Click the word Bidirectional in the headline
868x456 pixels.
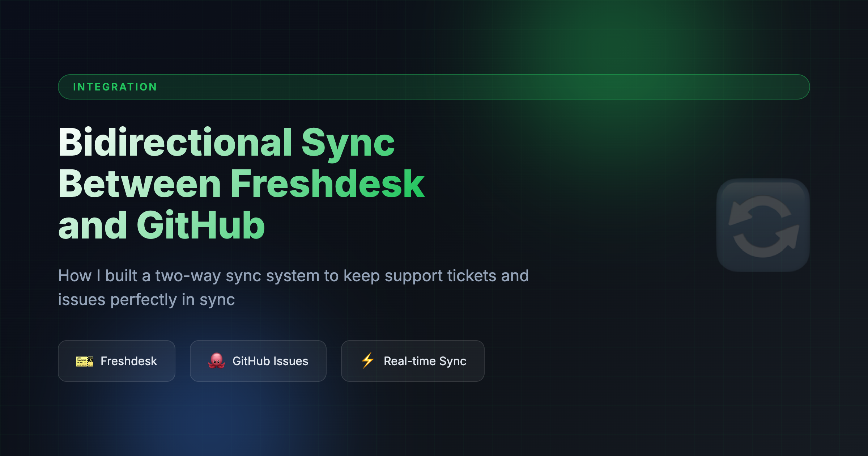(x=175, y=143)
